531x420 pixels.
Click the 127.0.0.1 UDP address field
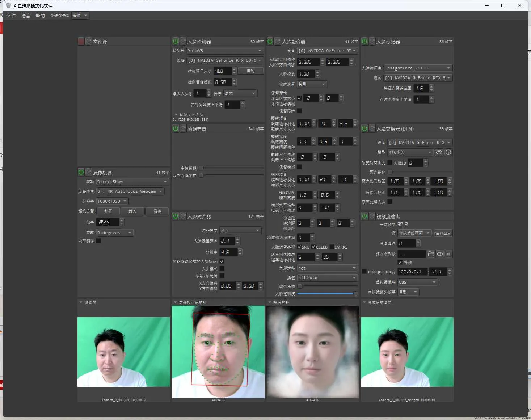412,271
